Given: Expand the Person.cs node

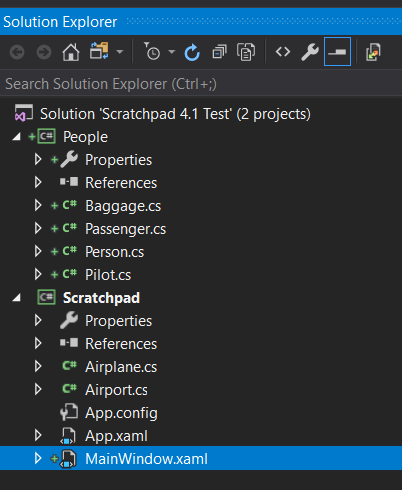Looking at the screenshot, I should tap(38, 251).
